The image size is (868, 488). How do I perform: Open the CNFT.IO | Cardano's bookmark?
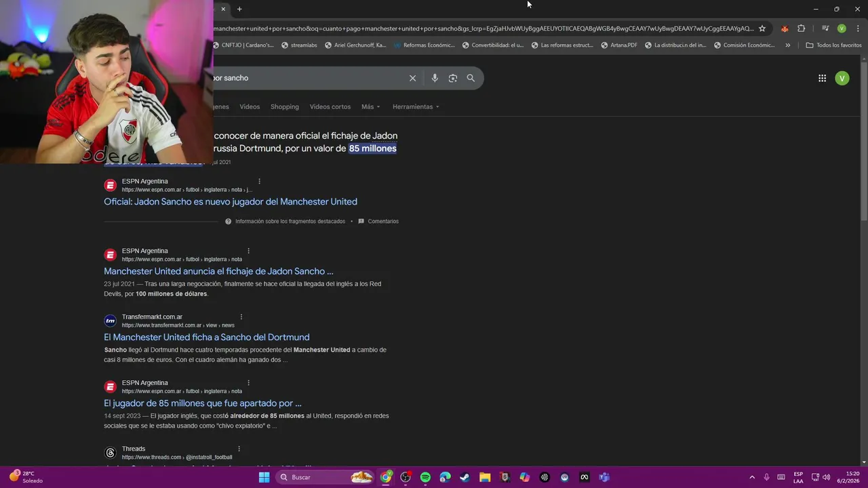point(243,45)
